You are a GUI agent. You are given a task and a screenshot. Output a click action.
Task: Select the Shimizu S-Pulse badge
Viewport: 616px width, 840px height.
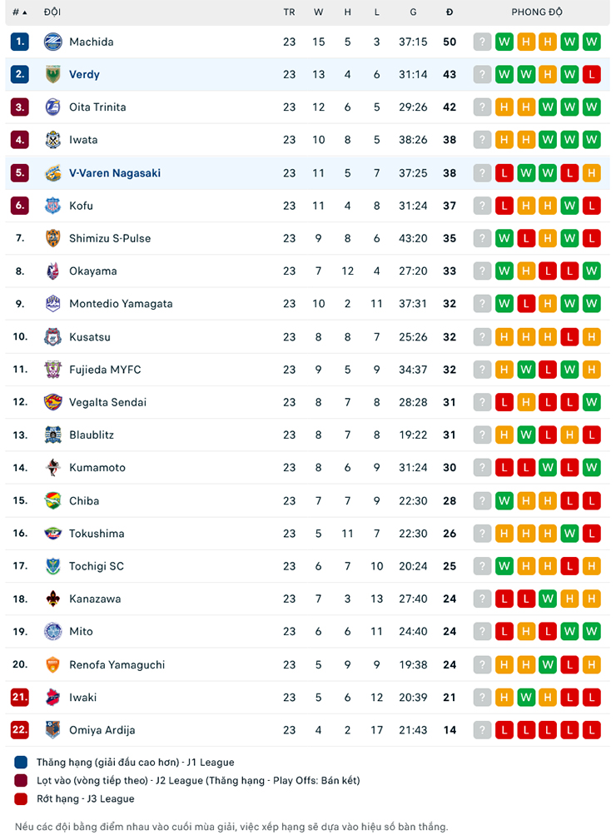click(x=52, y=238)
